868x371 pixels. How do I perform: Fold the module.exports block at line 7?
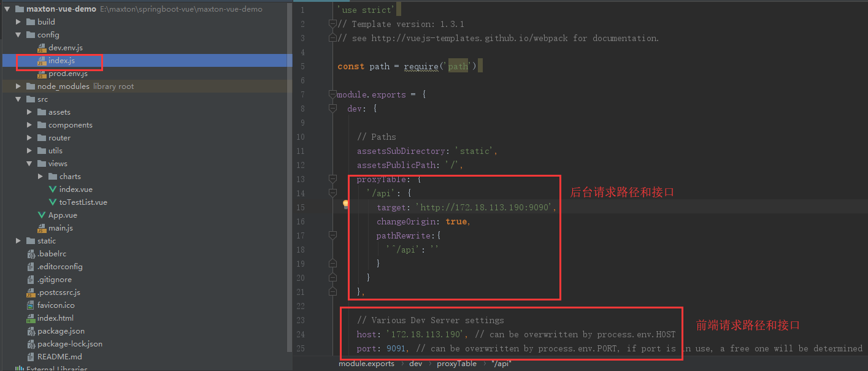[332, 94]
